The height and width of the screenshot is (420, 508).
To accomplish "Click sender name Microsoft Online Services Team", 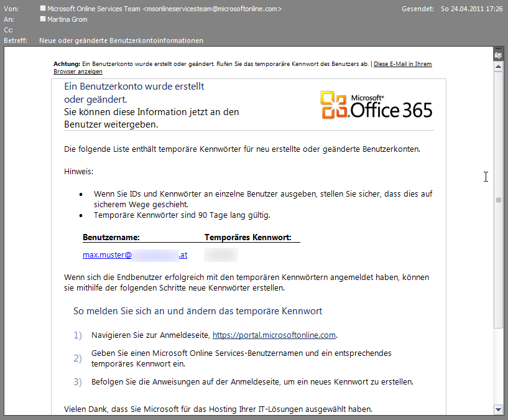I will 94,9.
